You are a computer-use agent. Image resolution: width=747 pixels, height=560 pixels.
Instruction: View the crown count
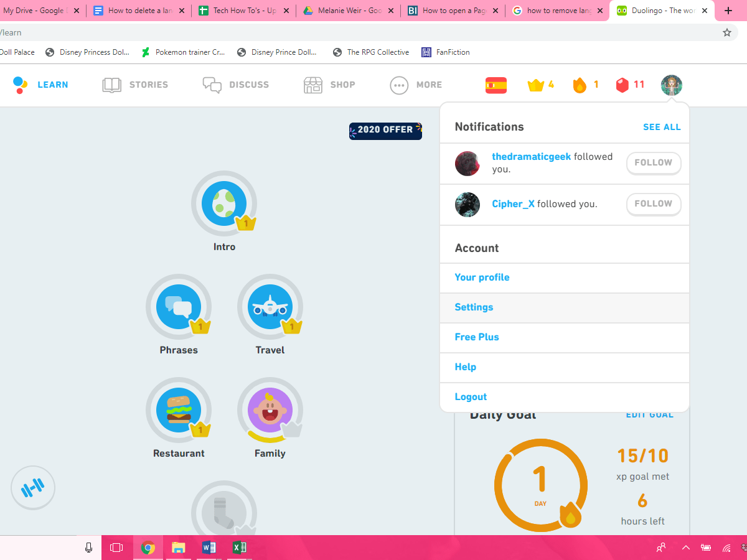point(541,85)
